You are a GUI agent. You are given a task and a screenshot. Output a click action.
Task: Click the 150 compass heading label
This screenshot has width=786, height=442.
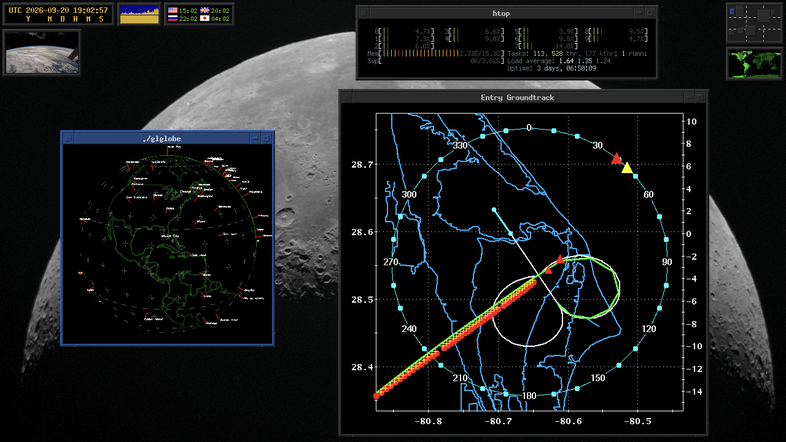[598, 378]
